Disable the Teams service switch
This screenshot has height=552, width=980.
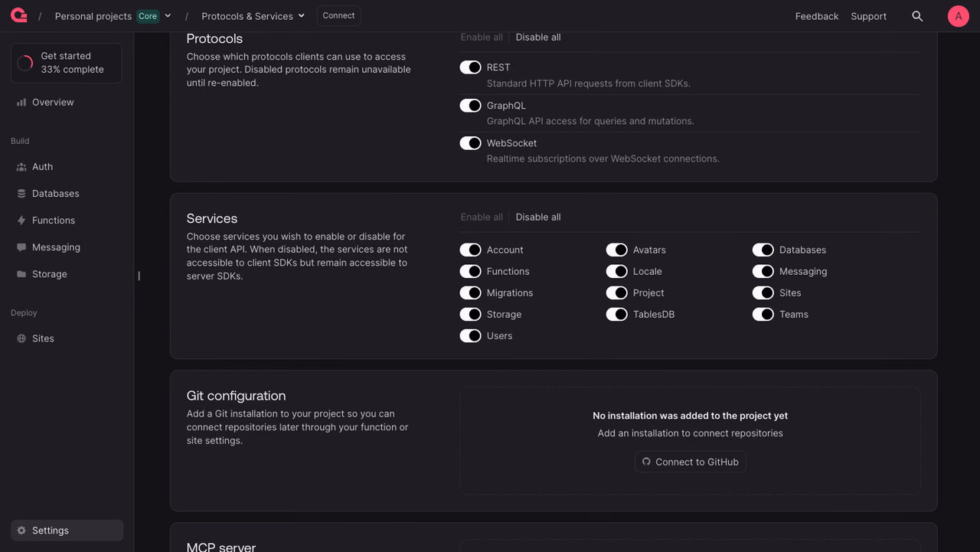[x=763, y=314]
